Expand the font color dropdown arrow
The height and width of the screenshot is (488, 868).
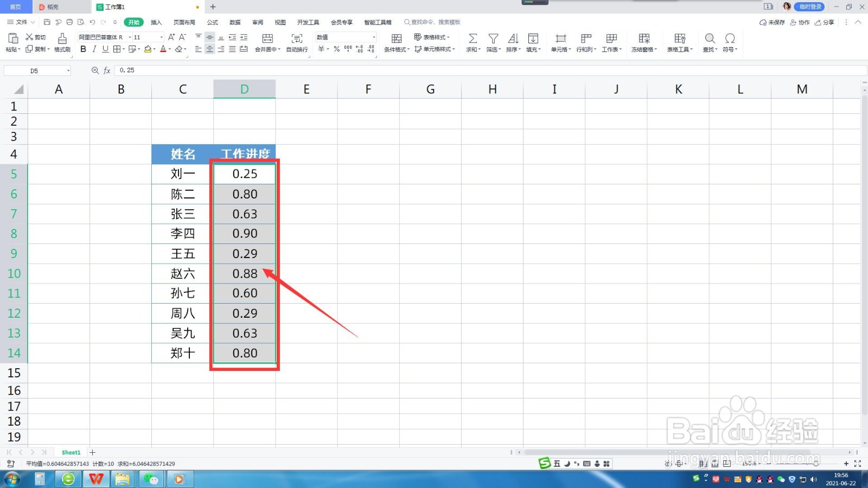coord(170,49)
